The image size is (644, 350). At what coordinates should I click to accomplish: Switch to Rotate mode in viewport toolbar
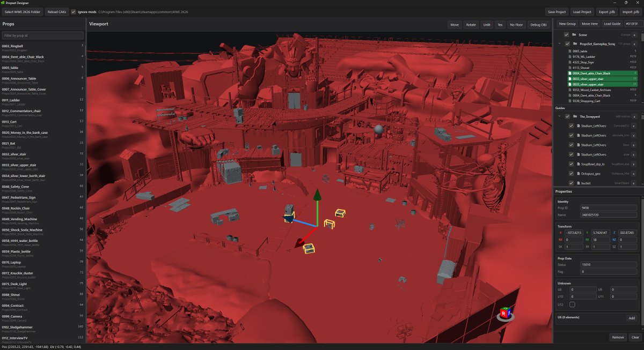click(471, 25)
